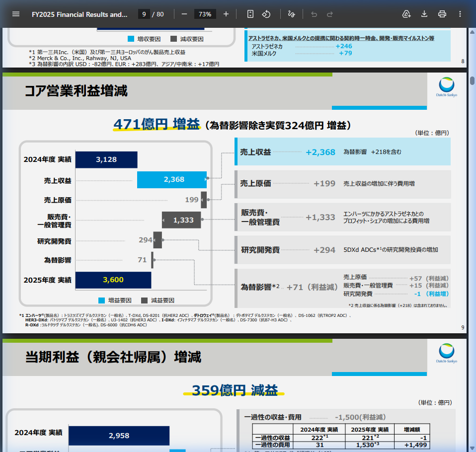
Task: Click the heading コア営業利益増減
Action: click(76, 91)
